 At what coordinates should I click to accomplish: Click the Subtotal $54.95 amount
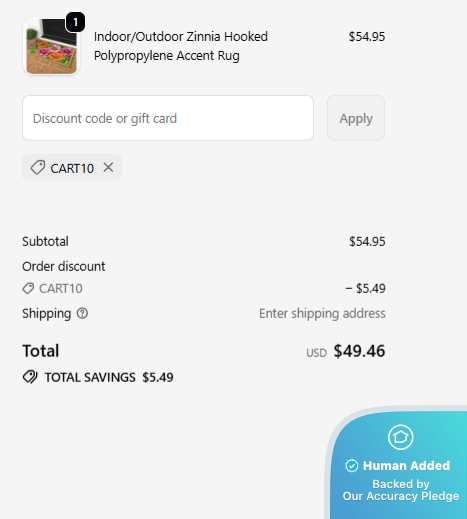[x=367, y=241]
